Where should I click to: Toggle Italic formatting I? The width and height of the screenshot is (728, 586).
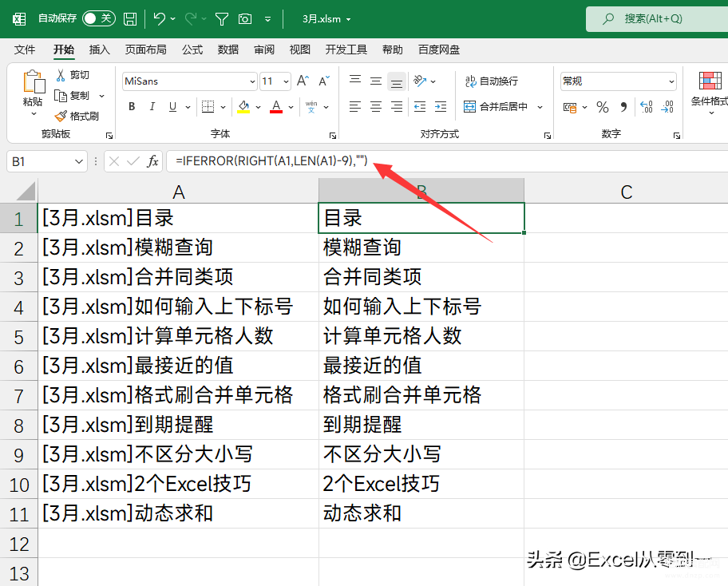pyautogui.click(x=152, y=107)
